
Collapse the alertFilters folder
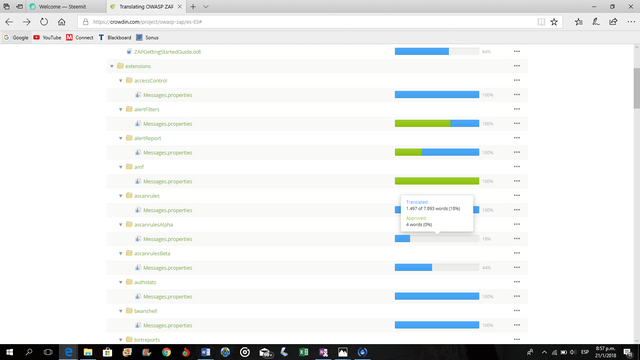click(121, 109)
